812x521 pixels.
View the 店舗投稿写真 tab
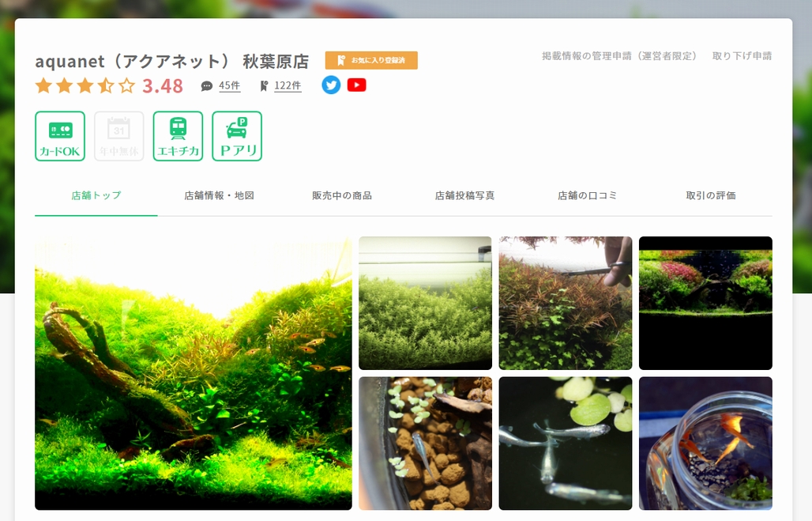[x=464, y=194]
